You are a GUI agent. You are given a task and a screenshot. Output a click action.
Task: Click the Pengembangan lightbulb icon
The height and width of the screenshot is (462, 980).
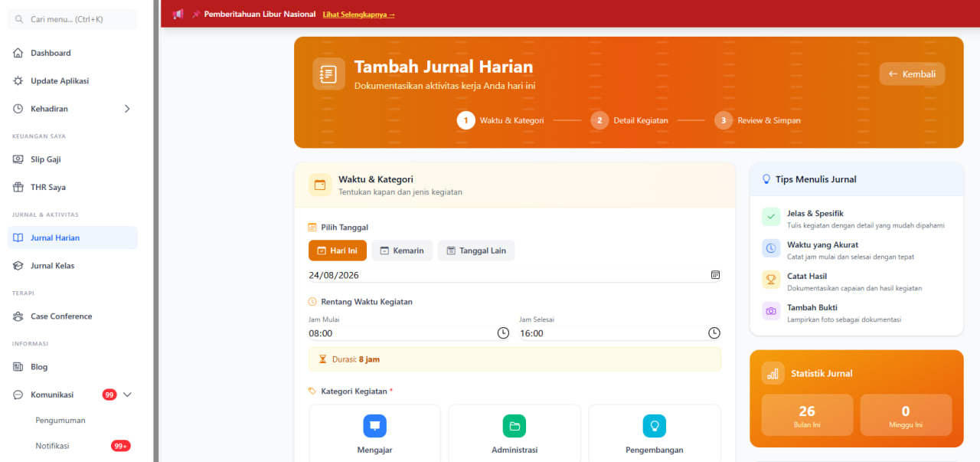coord(655,426)
